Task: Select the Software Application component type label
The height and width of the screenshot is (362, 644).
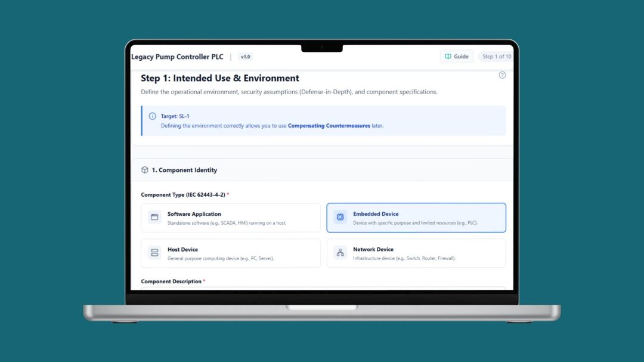Action: point(194,214)
